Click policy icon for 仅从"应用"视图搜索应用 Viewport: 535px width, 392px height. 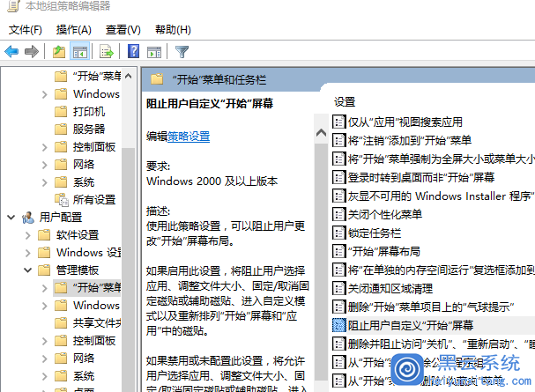tap(338, 122)
